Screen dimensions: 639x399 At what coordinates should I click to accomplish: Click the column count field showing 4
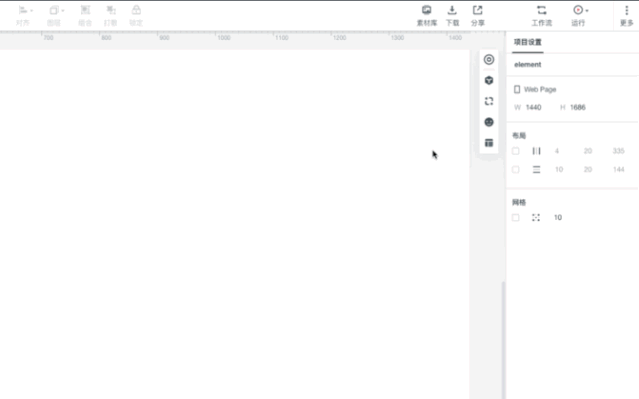point(557,151)
